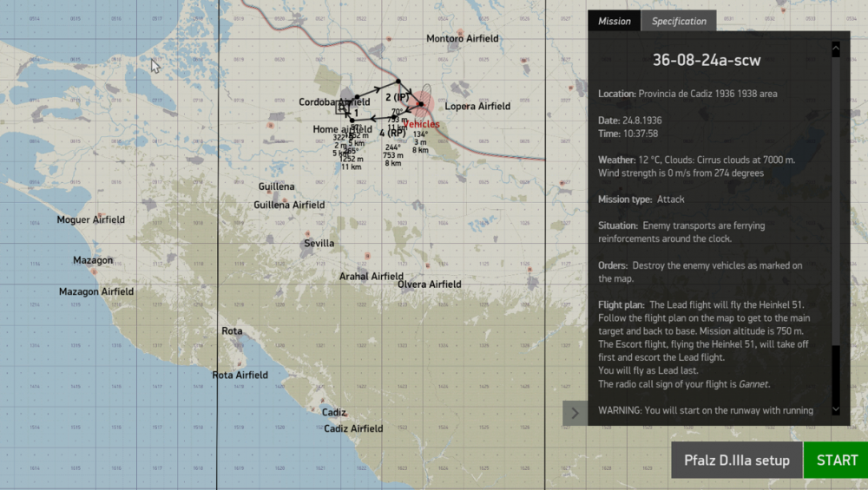Click the scrollbar up arrow in briefing
Viewport: 868px width, 490px height.
(836, 49)
